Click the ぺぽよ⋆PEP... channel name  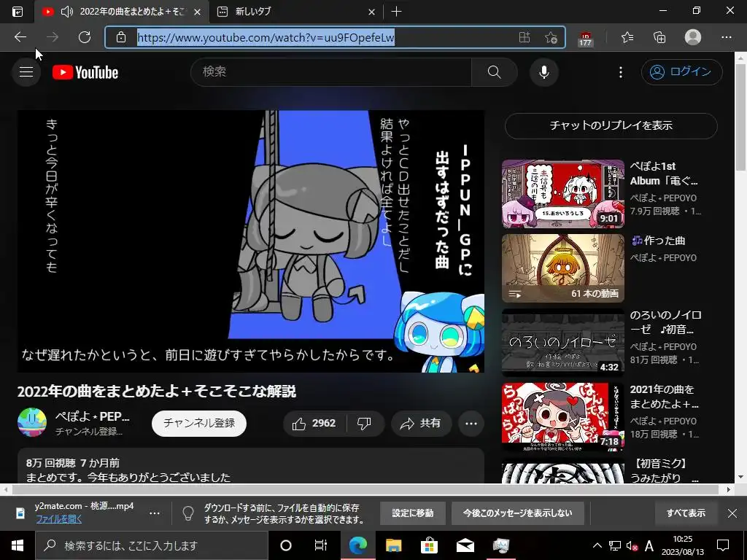point(92,416)
